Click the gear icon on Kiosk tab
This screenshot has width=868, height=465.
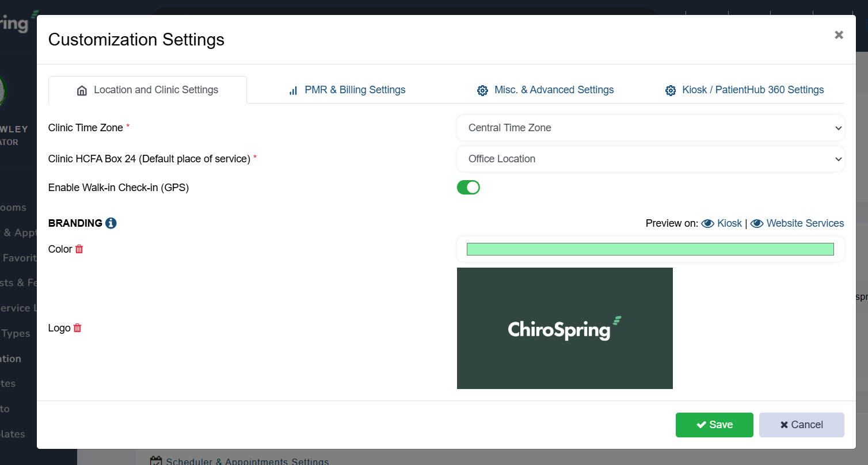tap(671, 90)
